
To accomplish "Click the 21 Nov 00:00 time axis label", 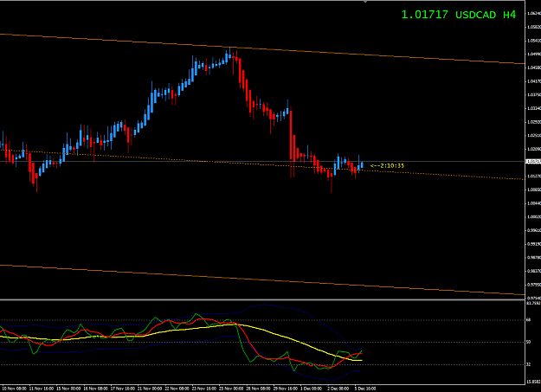I will click(x=150, y=389).
